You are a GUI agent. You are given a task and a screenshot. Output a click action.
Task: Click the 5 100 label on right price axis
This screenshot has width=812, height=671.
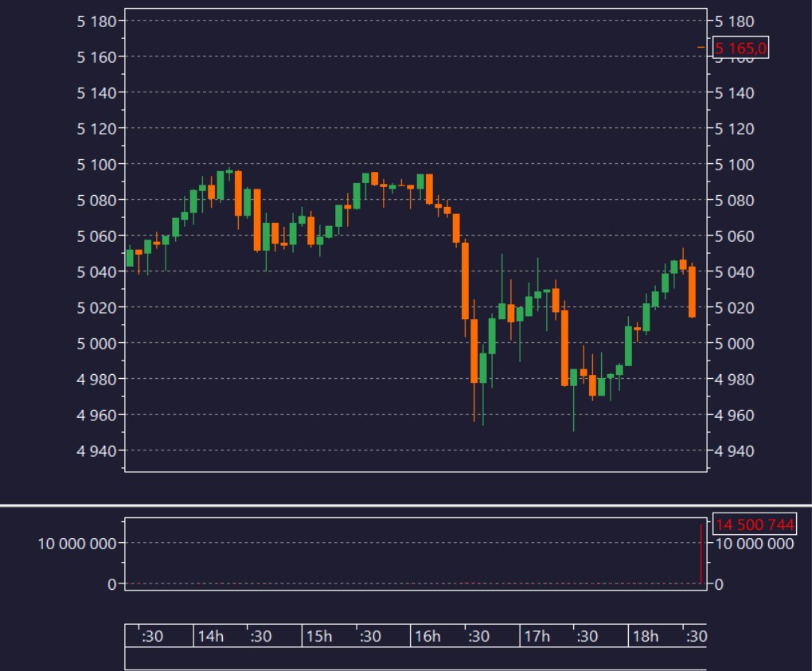(x=734, y=165)
